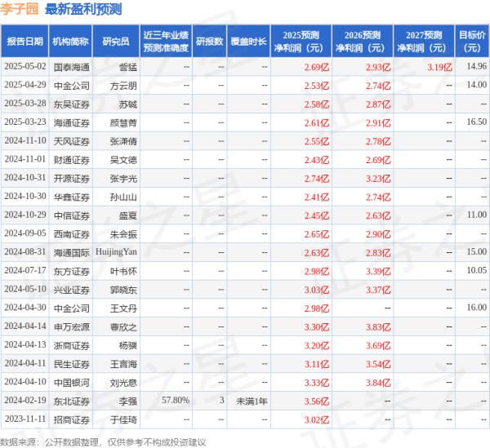Click the 2025预测净利润 column header
This screenshot has height=448, width=490.
301,40
